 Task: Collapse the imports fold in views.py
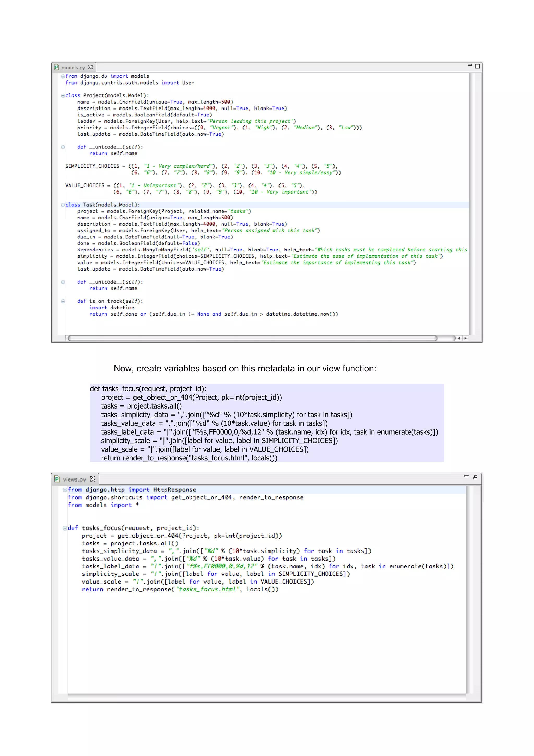pyautogui.click(x=65, y=490)
